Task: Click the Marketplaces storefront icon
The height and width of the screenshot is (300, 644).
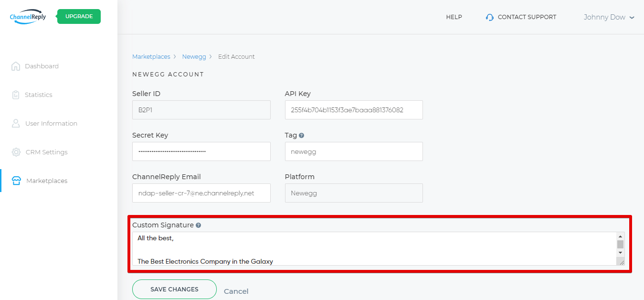Action: pyautogui.click(x=16, y=181)
